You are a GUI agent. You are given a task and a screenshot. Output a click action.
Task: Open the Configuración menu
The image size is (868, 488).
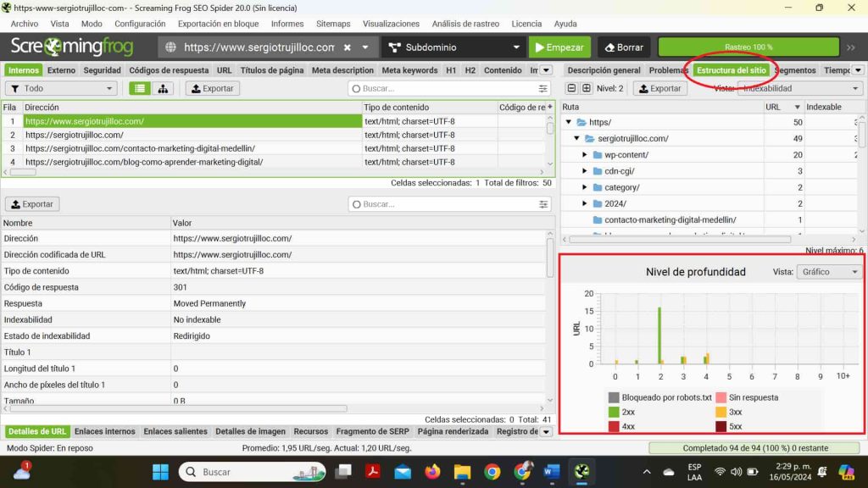pyautogui.click(x=140, y=24)
